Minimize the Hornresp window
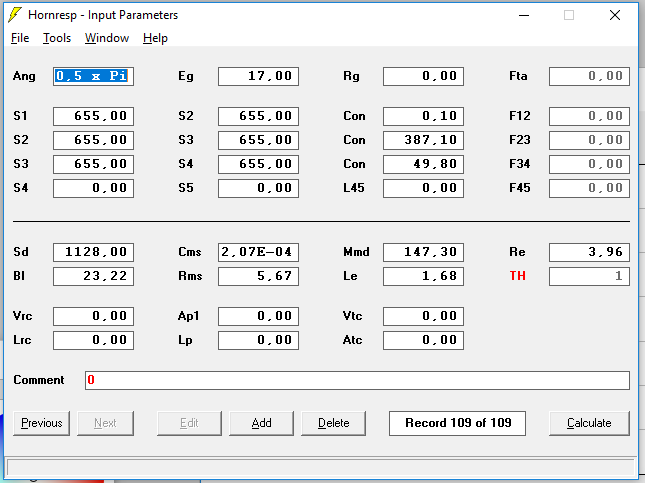 coord(524,15)
